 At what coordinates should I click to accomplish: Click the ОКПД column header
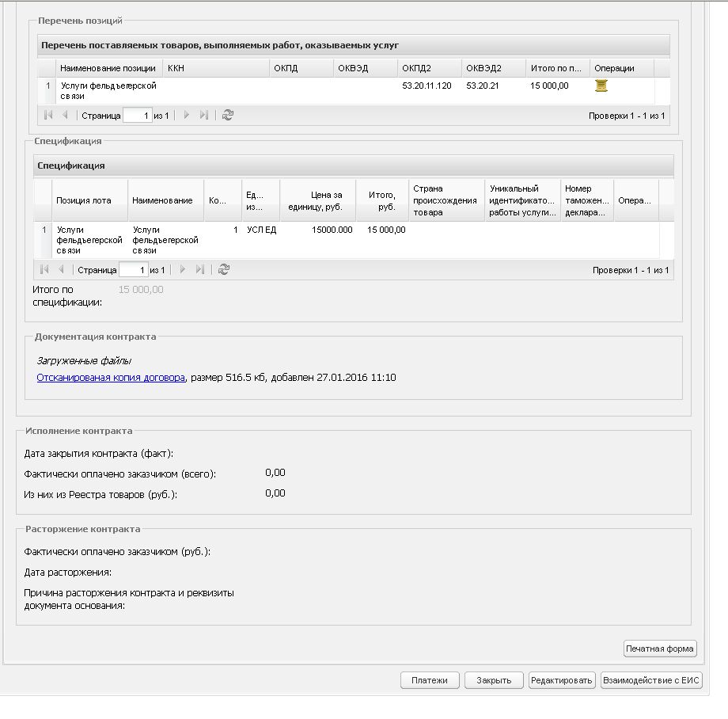[x=301, y=68]
